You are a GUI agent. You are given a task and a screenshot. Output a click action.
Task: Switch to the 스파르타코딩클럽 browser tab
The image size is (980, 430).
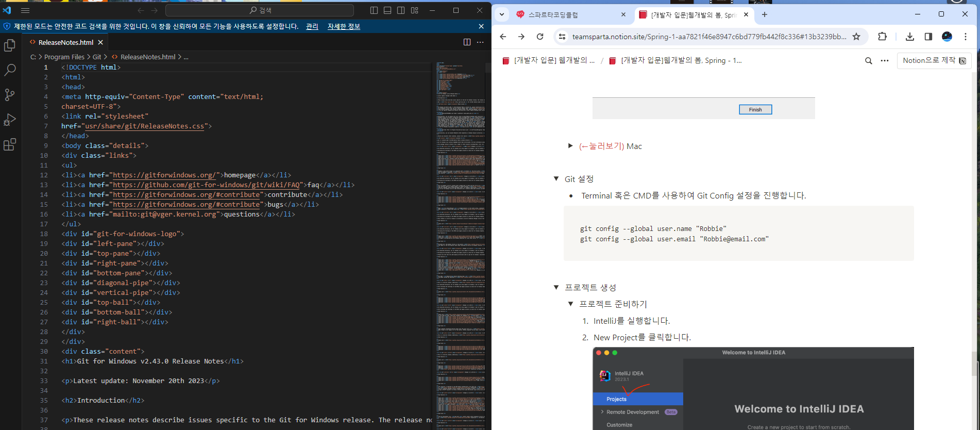point(570,14)
